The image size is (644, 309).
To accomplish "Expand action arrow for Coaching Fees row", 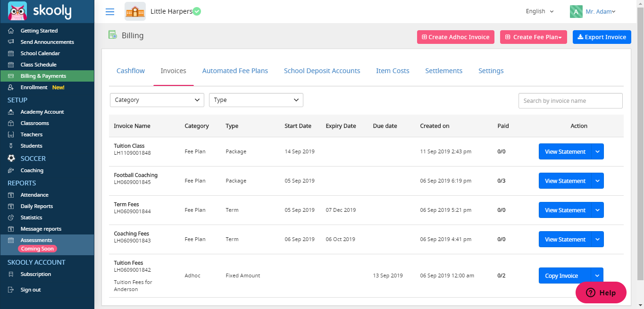I will [598, 240].
